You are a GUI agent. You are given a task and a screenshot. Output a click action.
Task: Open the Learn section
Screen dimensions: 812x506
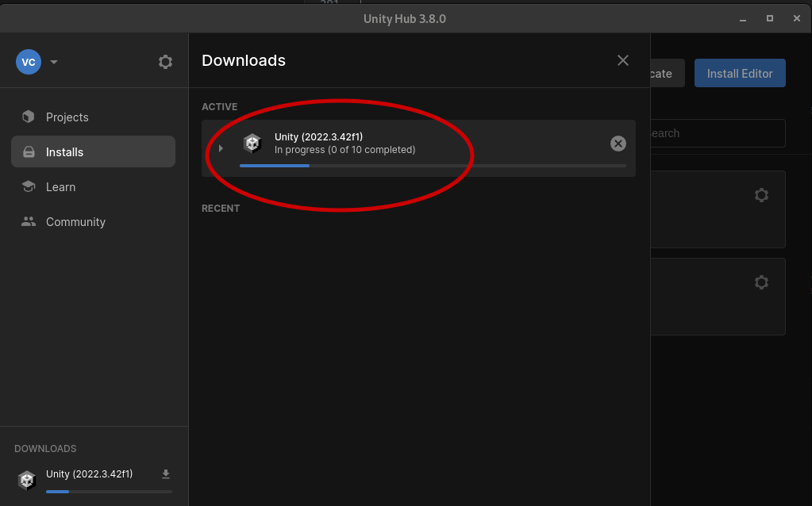coord(60,187)
